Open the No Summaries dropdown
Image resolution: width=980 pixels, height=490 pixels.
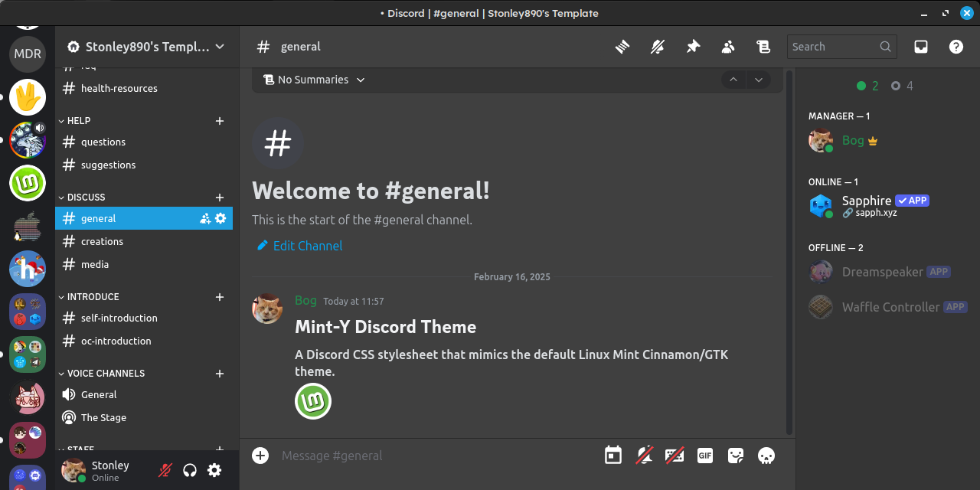pos(312,80)
